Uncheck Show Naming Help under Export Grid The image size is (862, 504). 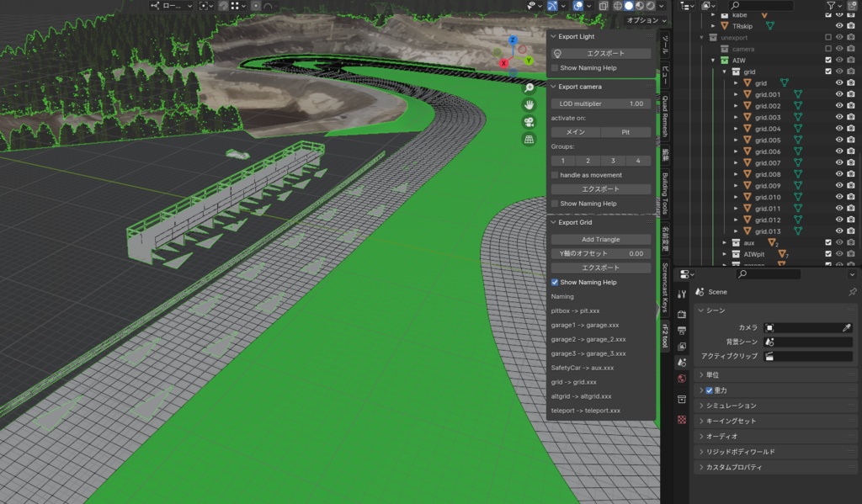click(555, 282)
